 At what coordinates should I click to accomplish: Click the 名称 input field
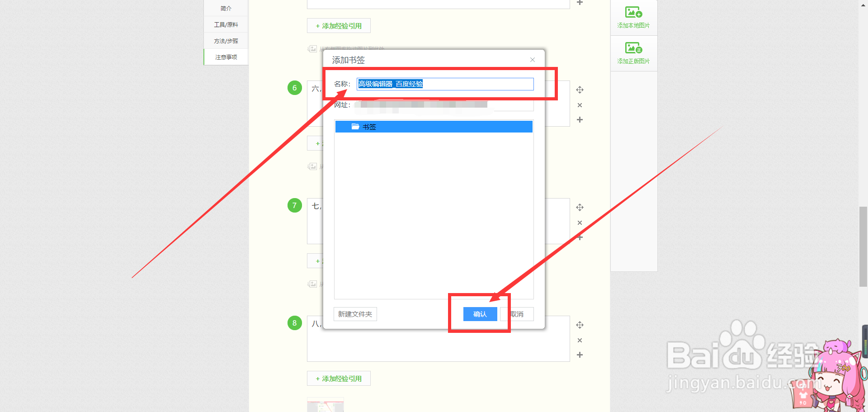445,84
